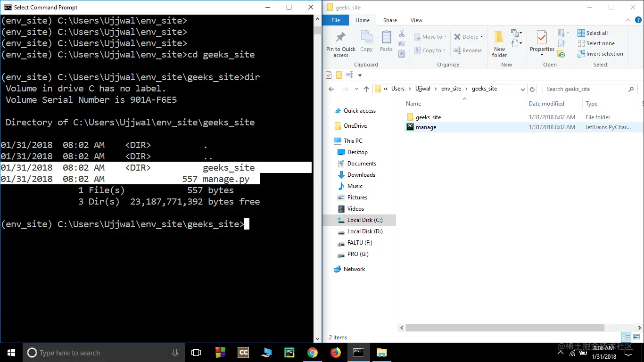Click the Paste shortcut icon
The image size is (644, 362).
(402, 54)
